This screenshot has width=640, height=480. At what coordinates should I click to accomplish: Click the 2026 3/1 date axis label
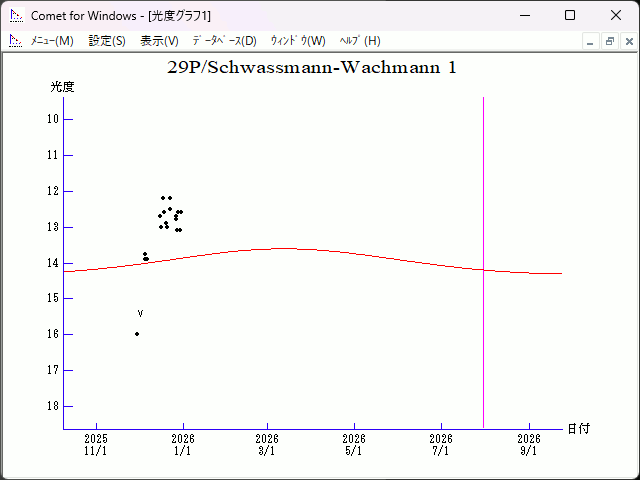(x=267, y=444)
